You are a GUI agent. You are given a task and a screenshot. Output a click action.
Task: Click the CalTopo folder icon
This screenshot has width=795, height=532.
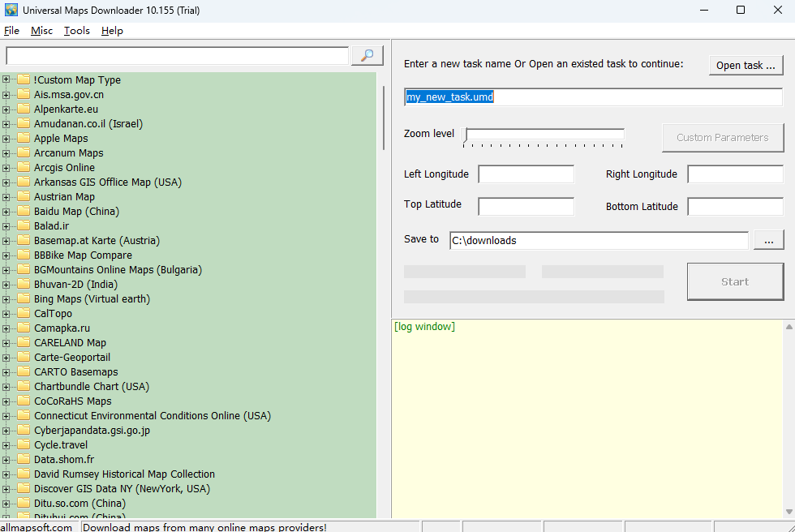click(x=23, y=313)
